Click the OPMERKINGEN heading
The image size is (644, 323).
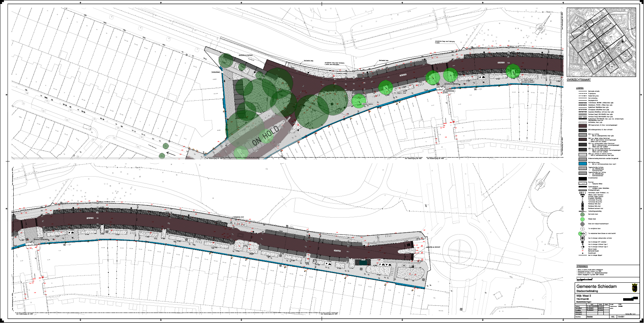(x=581, y=267)
